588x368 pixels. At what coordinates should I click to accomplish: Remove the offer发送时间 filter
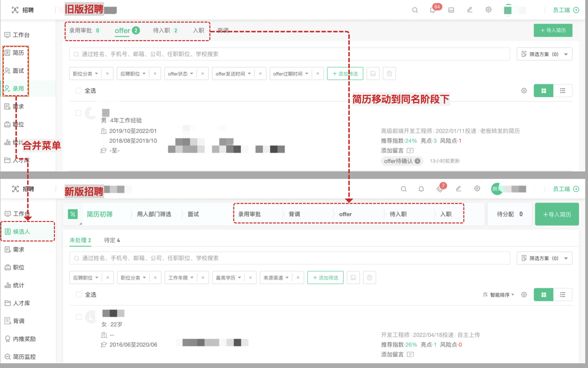pos(260,74)
